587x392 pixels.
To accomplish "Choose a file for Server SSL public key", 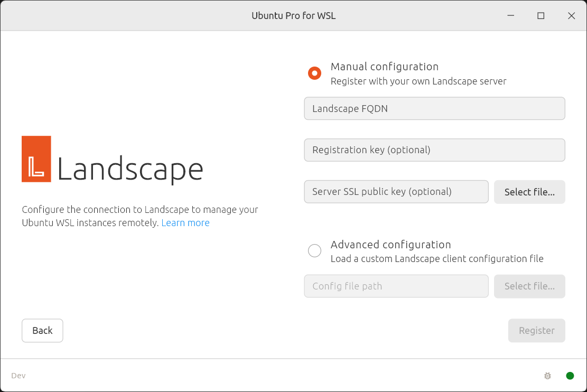I will (529, 192).
